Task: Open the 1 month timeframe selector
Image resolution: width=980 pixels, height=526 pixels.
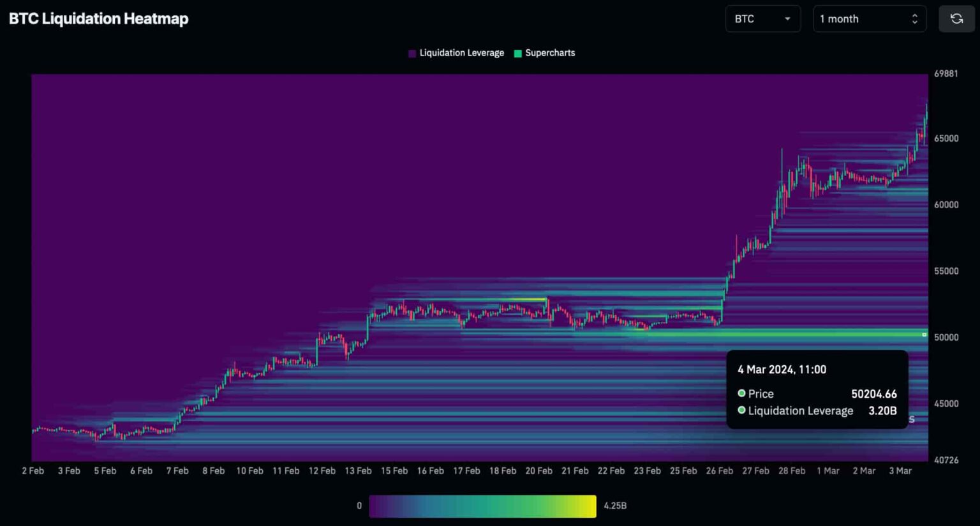Action: 869,19
